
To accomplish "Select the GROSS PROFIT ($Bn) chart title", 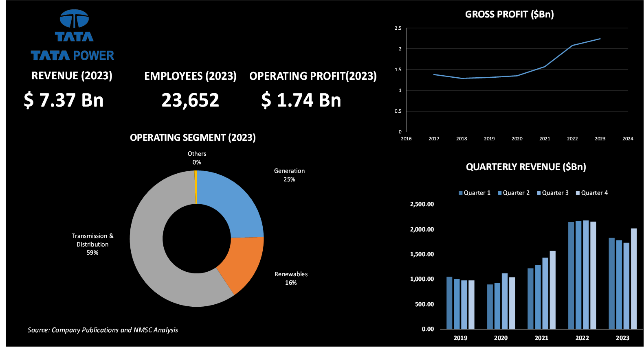I will (509, 14).
